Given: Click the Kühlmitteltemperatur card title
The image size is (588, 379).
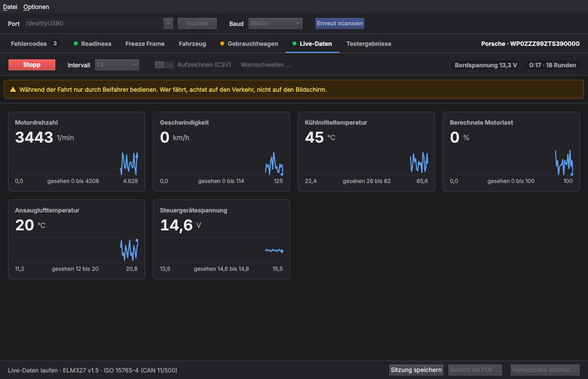Looking at the screenshot, I should [x=336, y=123].
